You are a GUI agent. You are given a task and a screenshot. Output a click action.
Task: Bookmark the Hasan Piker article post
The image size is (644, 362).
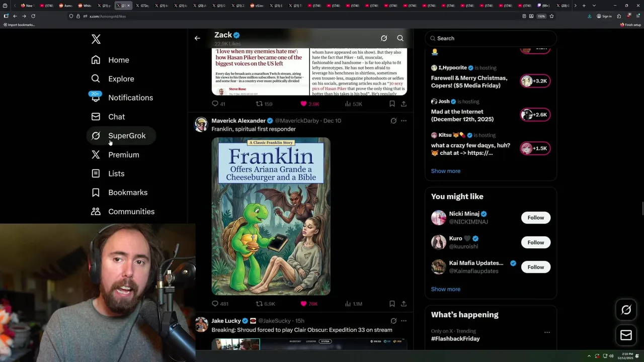tap(392, 104)
